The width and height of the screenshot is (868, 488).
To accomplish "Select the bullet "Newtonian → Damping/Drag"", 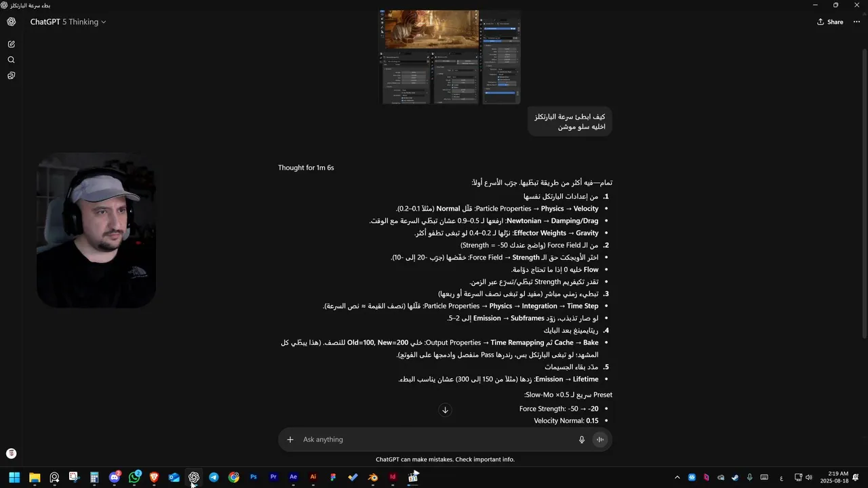I will pos(484,221).
